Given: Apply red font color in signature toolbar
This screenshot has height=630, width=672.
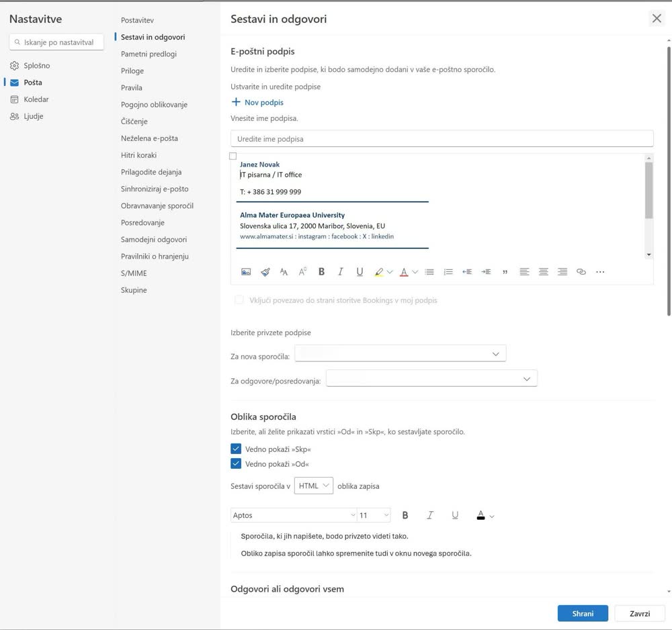Looking at the screenshot, I should [x=404, y=272].
